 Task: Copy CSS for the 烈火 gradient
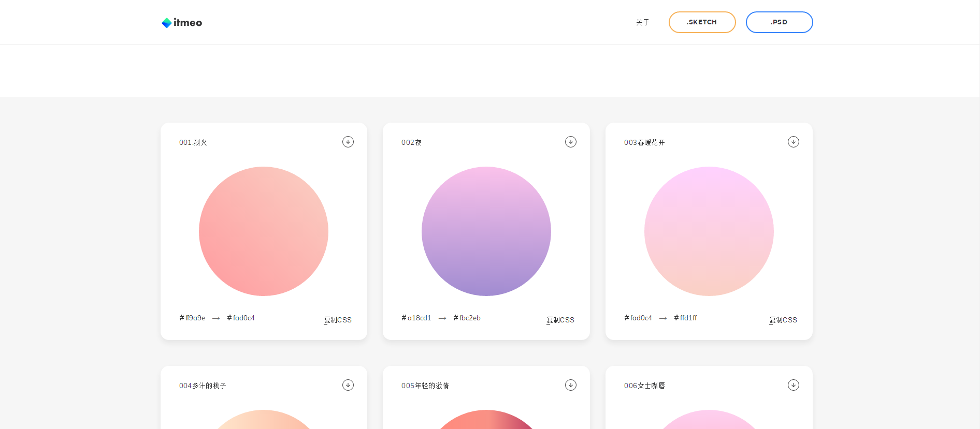click(338, 320)
